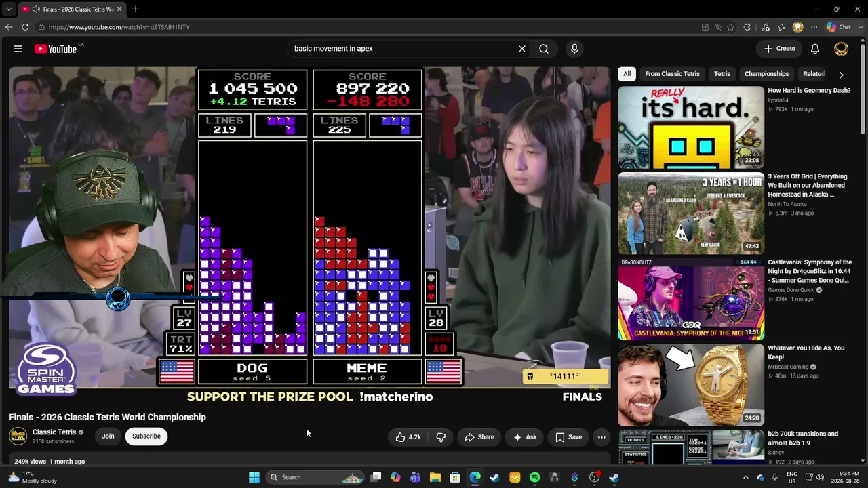This screenshot has height=488, width=868.
Task: Open the tab search dropdown arrow
Action: (9, 9)
